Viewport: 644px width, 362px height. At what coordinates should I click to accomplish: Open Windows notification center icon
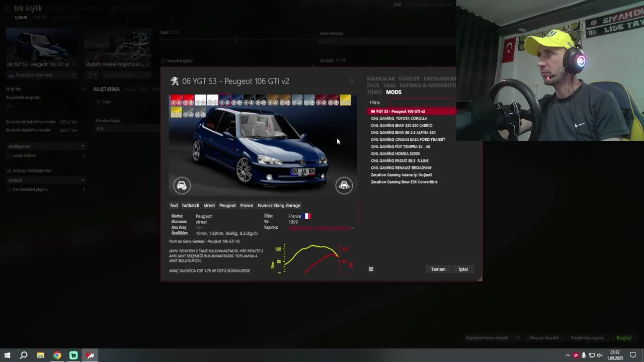(633, 355)
